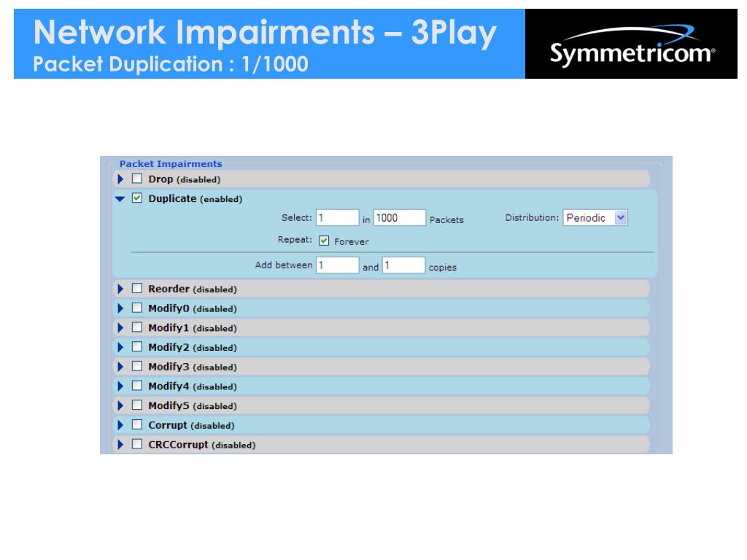
Task: Click the Add between minimum copies field
Action: (x=337, y=265)
